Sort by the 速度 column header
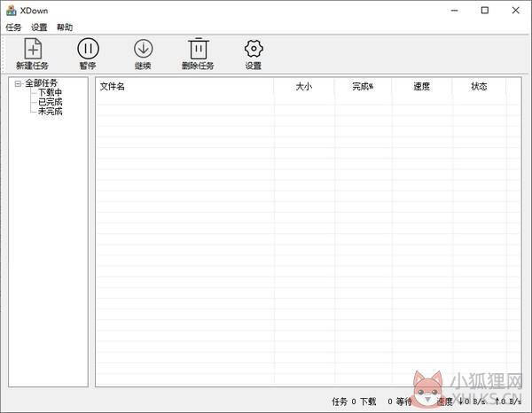The image size is (532, 413). click(422, 87)
